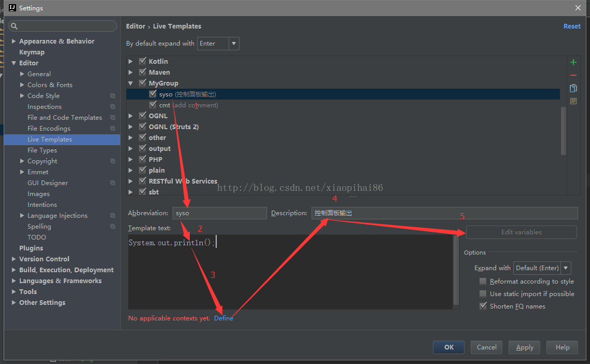Click the template text vertical scrollbar
Viewport: 590px width, 364px height.
click(456, 270)
